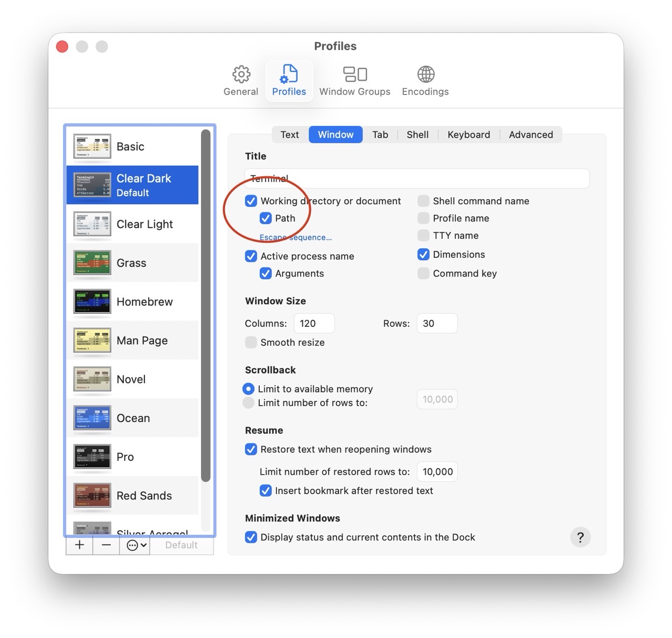Select the Basic profile thumbnail
The height and width of the screenshot is (638, 672).
(x=92, y=147)
